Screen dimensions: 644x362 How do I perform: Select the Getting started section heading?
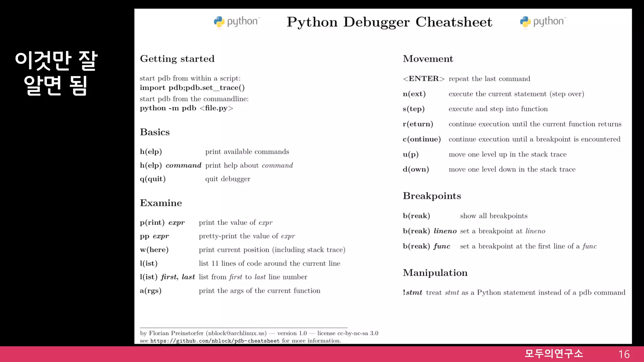click(177, 59)
